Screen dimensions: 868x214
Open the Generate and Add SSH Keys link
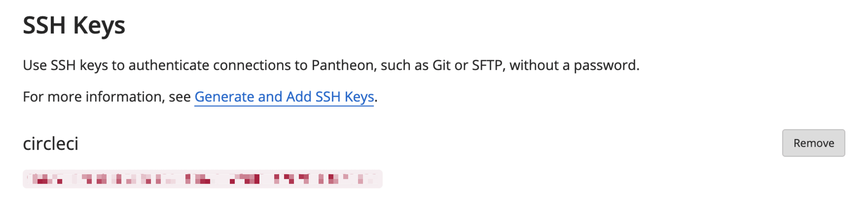(284, 97)
